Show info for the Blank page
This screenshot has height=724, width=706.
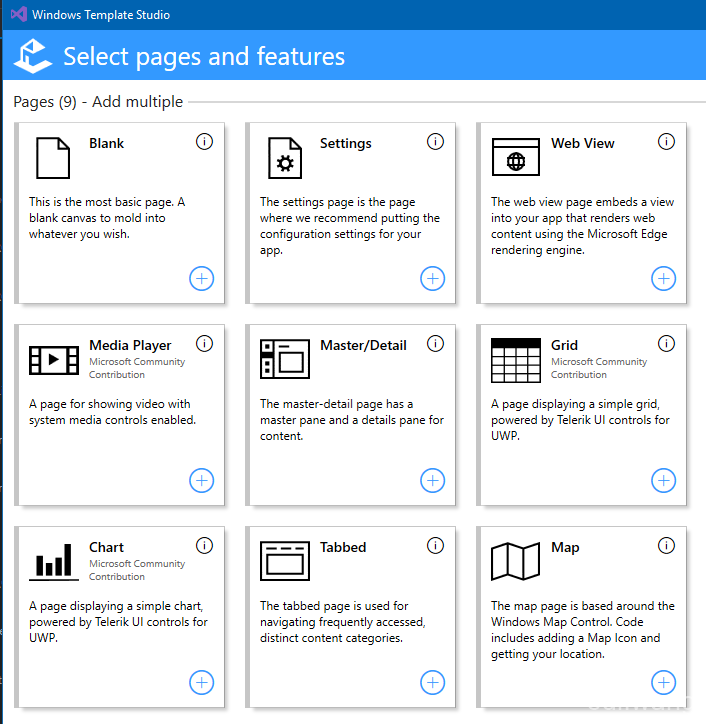pyautogui.click(x=205, y=142)
